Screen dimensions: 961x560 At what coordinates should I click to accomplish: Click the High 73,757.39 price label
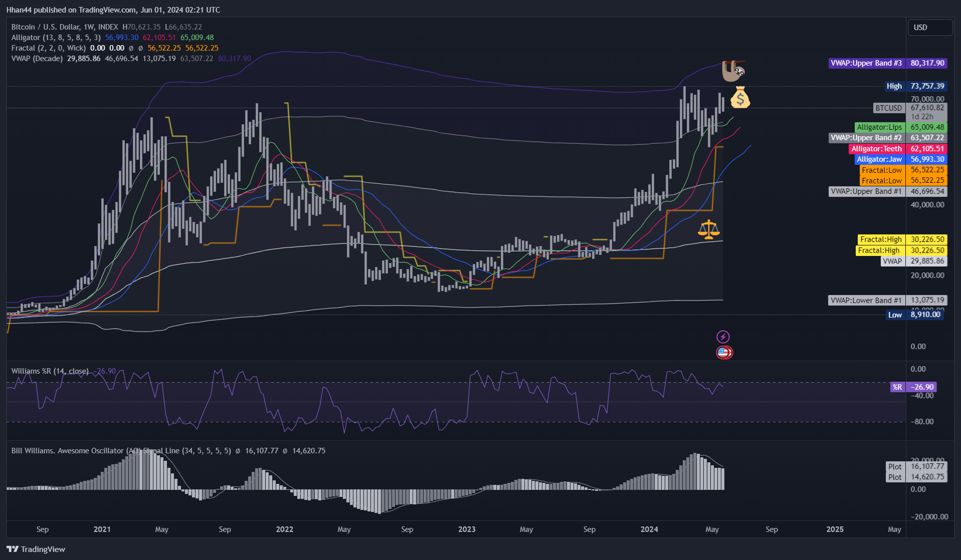coord(916,86)
